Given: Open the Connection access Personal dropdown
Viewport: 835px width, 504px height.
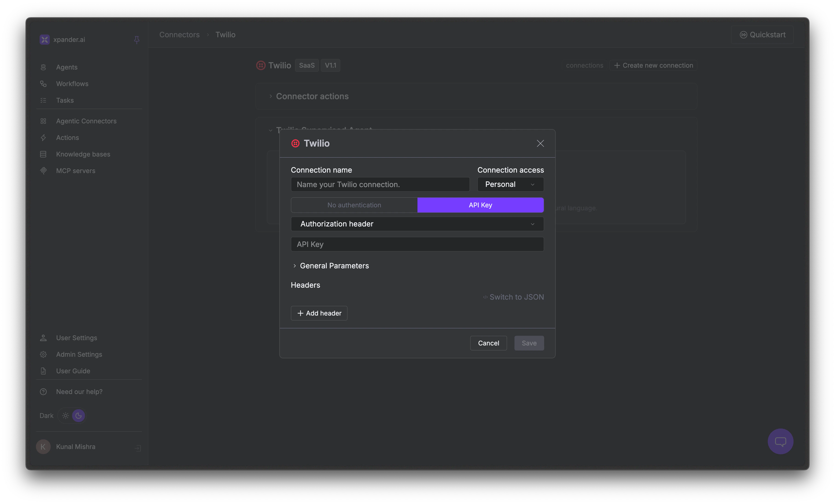Looking at the screenshot, I should 510,184.
